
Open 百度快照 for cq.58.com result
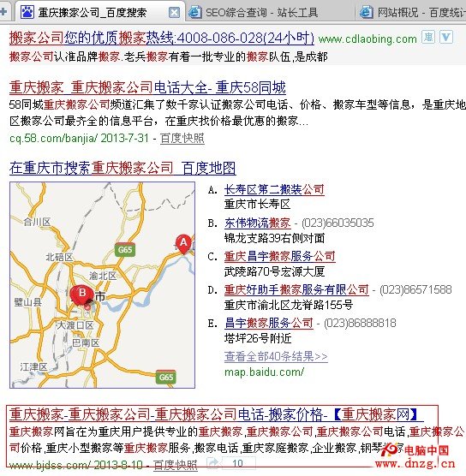182,138
